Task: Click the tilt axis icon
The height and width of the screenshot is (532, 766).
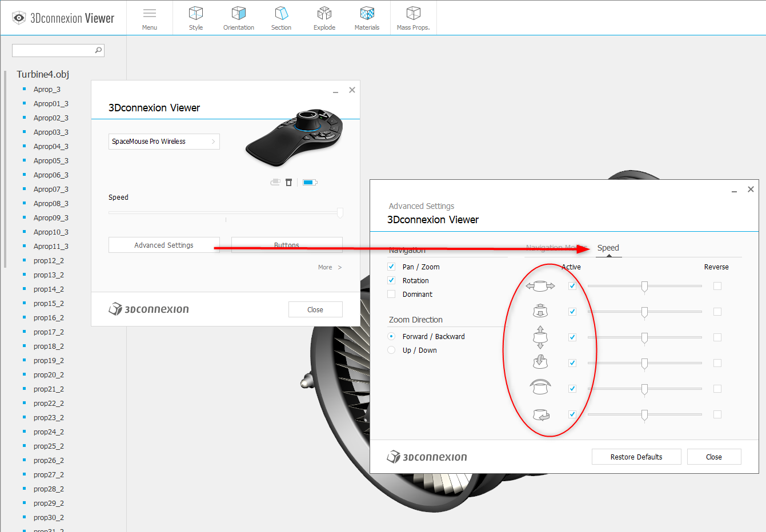Action: 540,362
